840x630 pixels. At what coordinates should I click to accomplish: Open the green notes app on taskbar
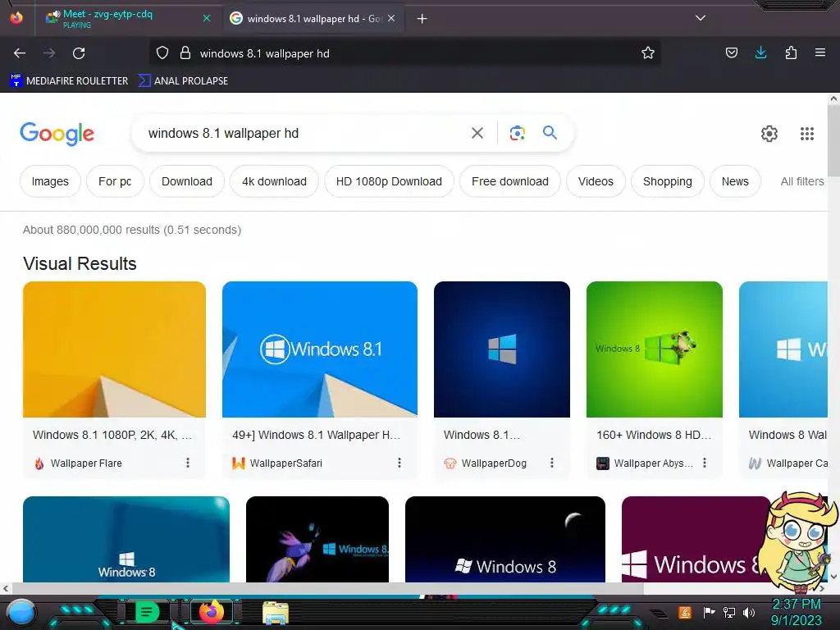(x=147, y=612)
